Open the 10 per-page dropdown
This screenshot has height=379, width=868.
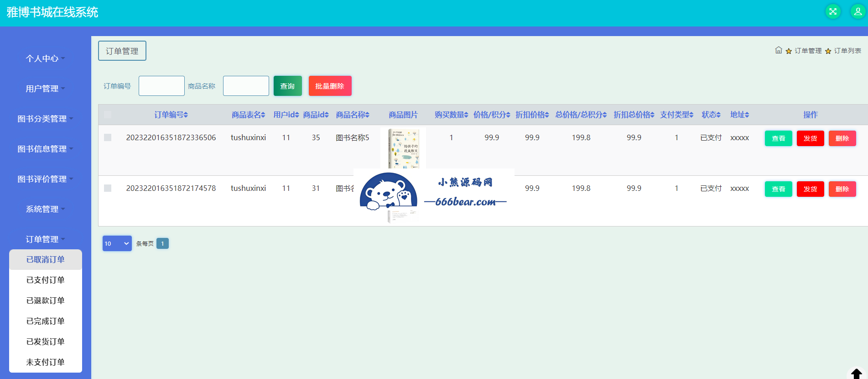point(117,243)
